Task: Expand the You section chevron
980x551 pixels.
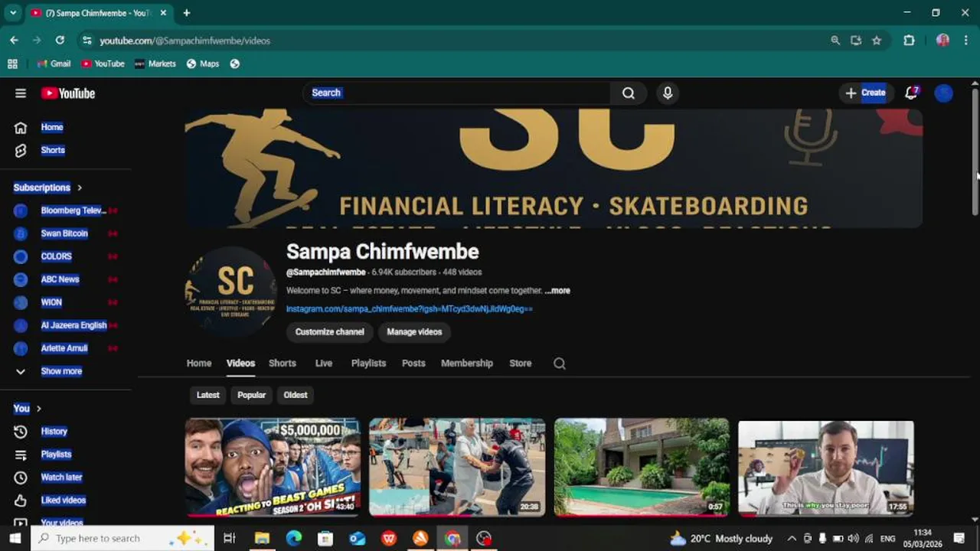Action: click(39, 409)
